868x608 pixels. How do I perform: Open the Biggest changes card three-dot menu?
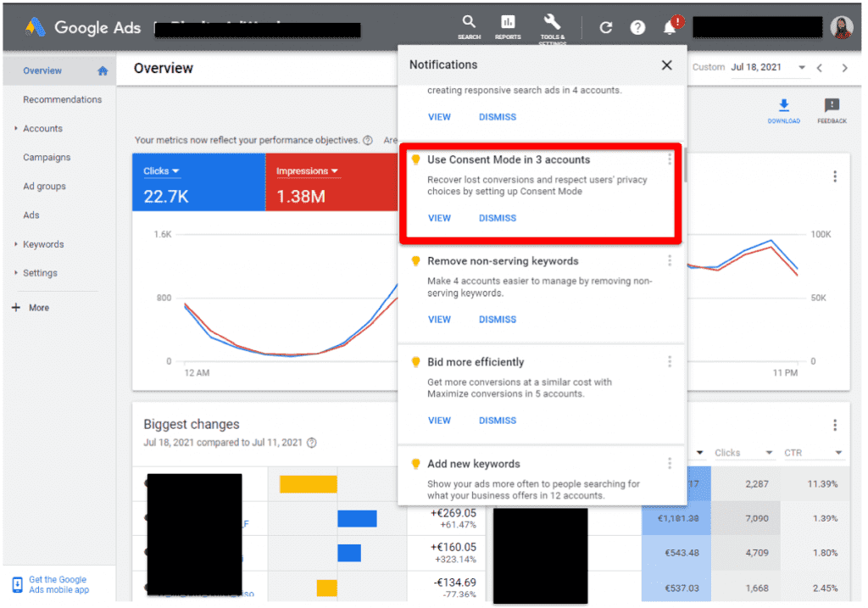[x=835, y=425]
